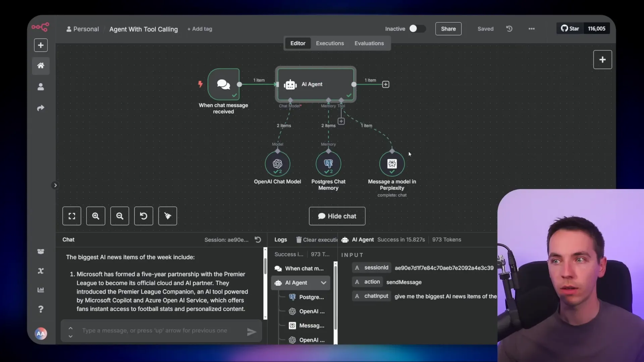
Task: Click the add new plus button in sidebar
Action: point(41,45)
